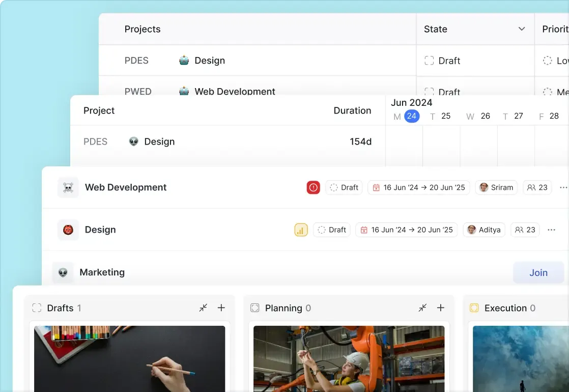Image resolution: width=569 pixels, height=392 pixels.
Task: Click the members icon showing 23 on Design
Action: click(525, 230)
